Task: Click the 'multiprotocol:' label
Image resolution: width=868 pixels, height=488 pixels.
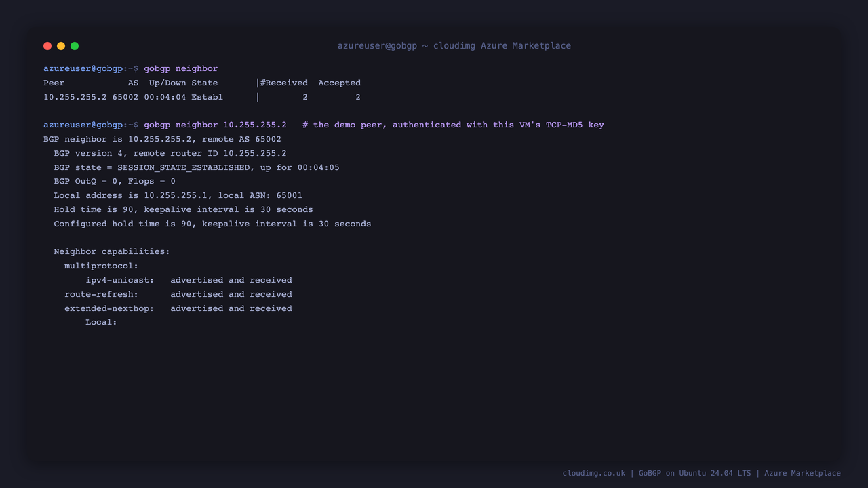Action: click(x=101, y=266)
